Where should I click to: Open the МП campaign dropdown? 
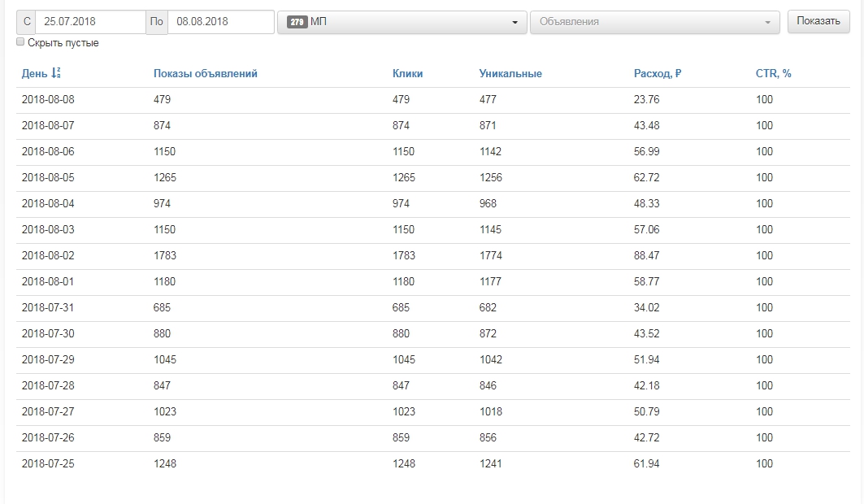(402, 22)
